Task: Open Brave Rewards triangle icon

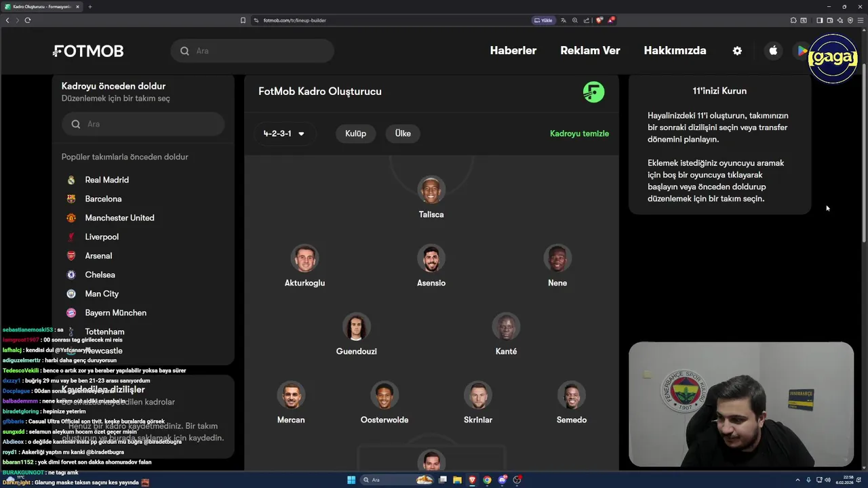Action: click(610, 20)
